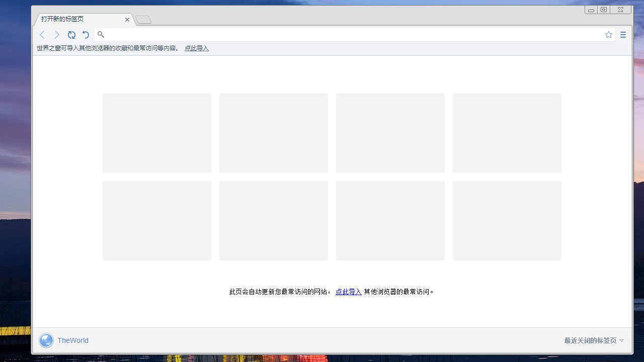The height and width of the screenshot is (362, 644).
Task: Maximize the browser window
Action: click(x=604, y=10)
